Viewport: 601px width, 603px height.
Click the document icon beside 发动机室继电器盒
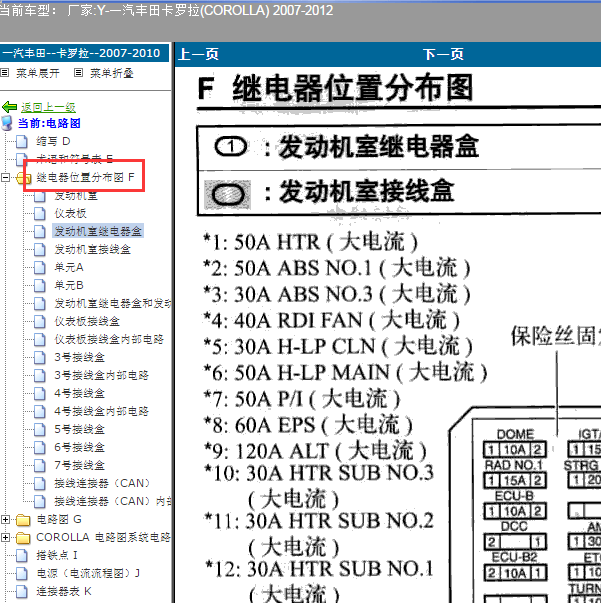tap(40, 232)
